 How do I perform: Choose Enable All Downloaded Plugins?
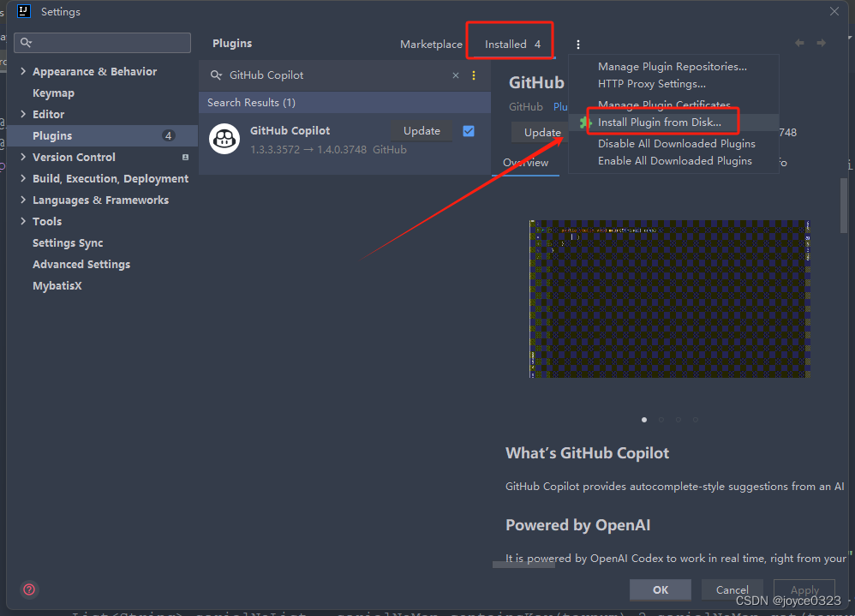[x=675, y=161]
